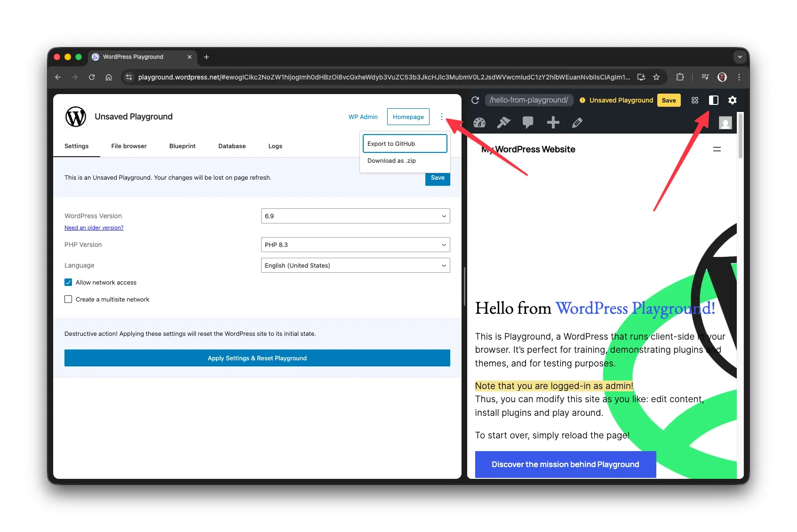The width and height of the screenshot is (797, 532).
Task: Open the PHP Version dropdown
Action: point(355,245)
